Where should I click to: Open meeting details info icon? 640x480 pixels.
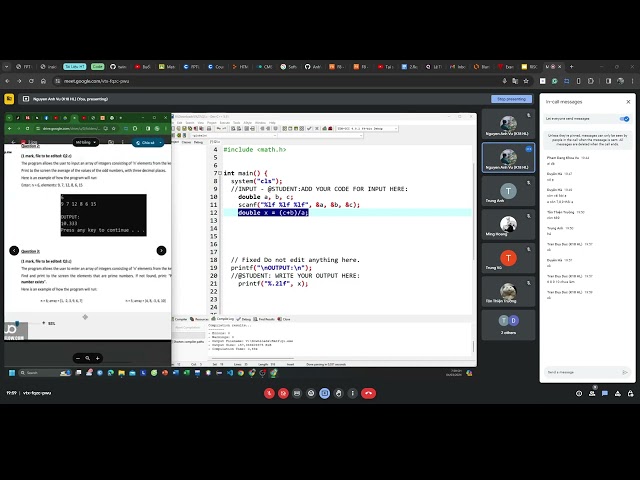click(x=579, y=393)
